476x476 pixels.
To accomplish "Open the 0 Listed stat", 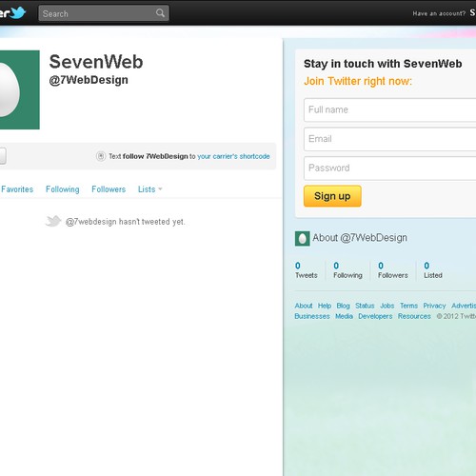I will pyautogui.click(x=433, y=270).
